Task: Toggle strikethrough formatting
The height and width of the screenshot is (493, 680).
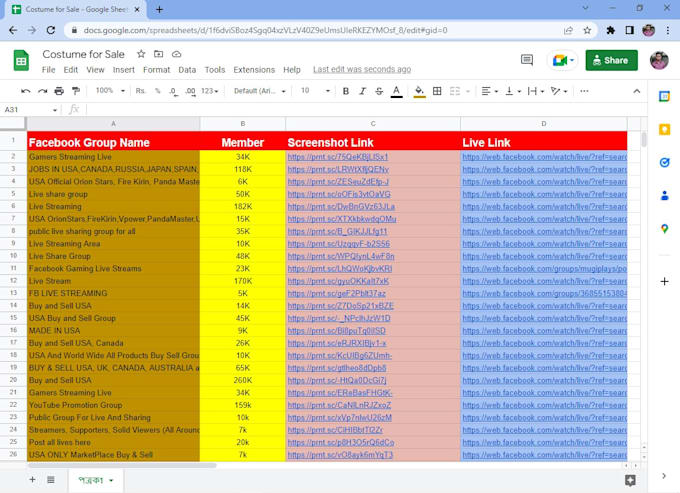Action: 379,91
